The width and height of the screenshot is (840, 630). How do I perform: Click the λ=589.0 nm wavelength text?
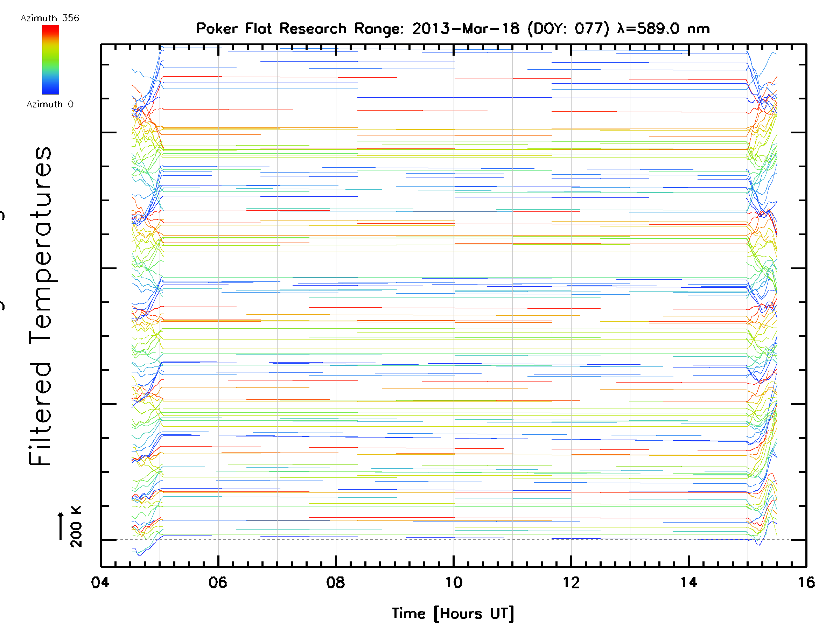pyautogui.click(x=663, y=29)
